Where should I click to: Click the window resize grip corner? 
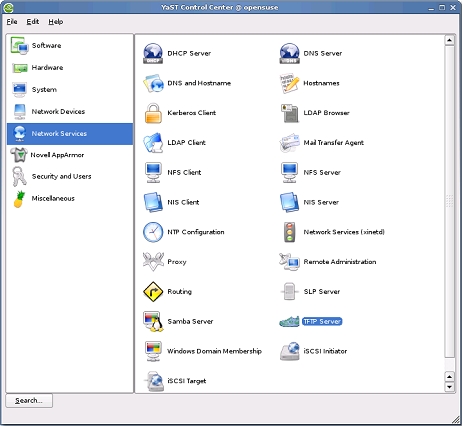coord(455,419)
